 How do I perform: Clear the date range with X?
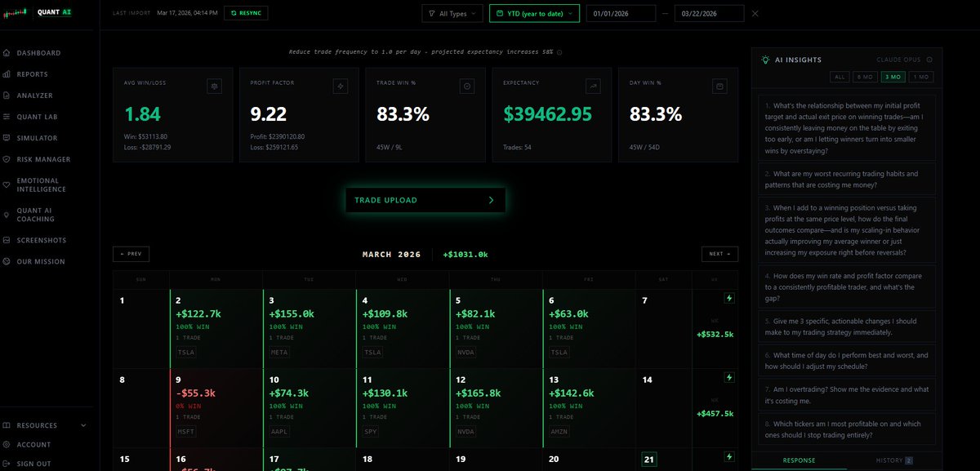755,13
